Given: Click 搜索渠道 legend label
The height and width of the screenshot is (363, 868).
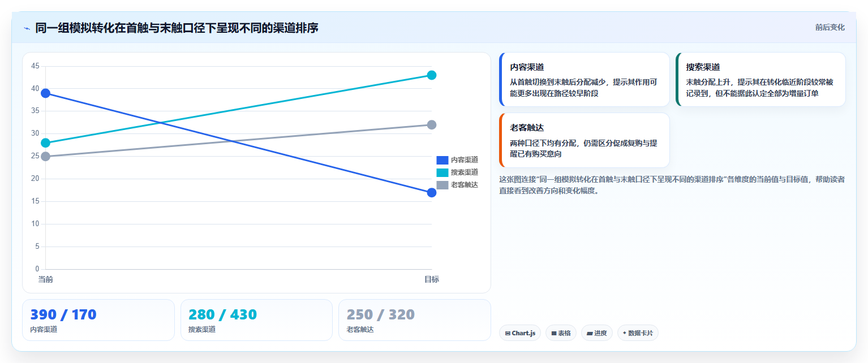Looking at the screenshot, I should (465, 172).
